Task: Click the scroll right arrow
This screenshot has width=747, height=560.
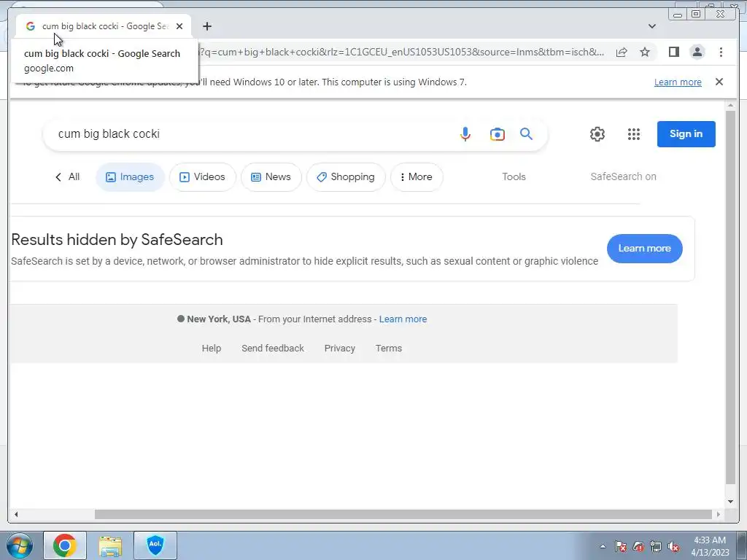Action: point(719,514)
